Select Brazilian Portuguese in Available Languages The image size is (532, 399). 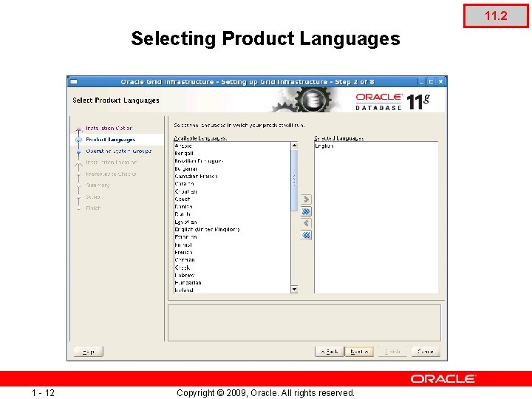[232, 161]
